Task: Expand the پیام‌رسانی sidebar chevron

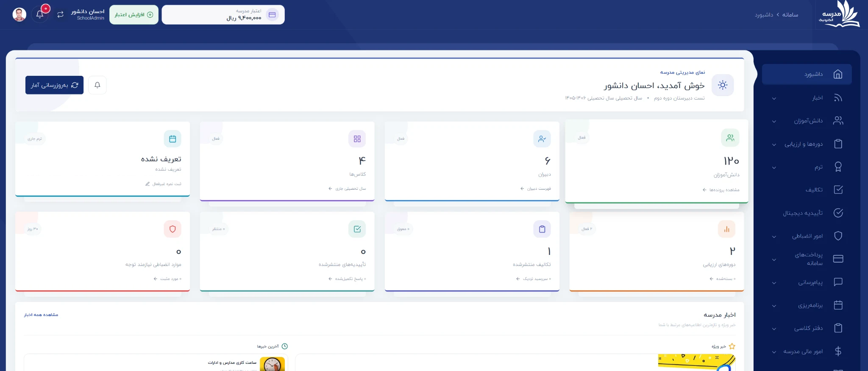Action: point(774,283)
